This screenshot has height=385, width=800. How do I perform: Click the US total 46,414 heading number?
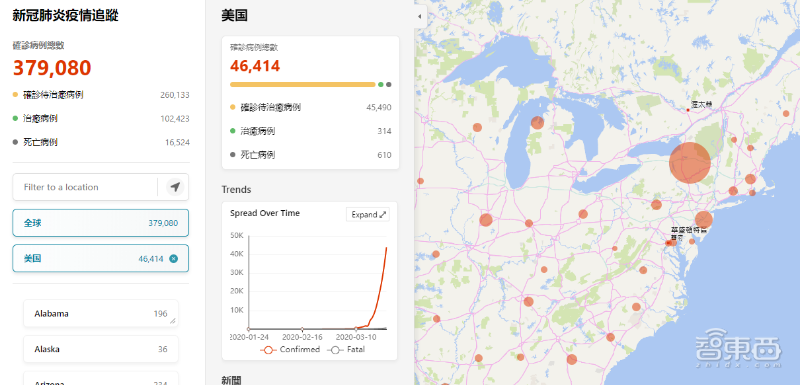255,66
